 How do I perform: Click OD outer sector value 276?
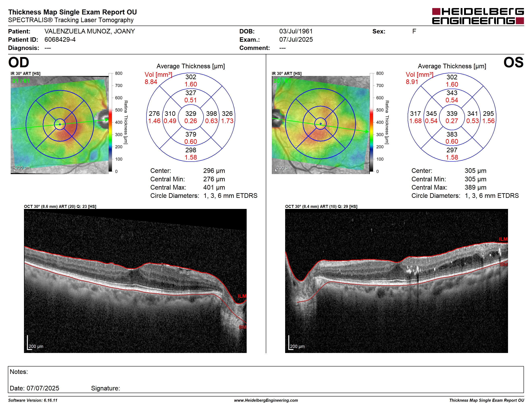tap(154, 114)
